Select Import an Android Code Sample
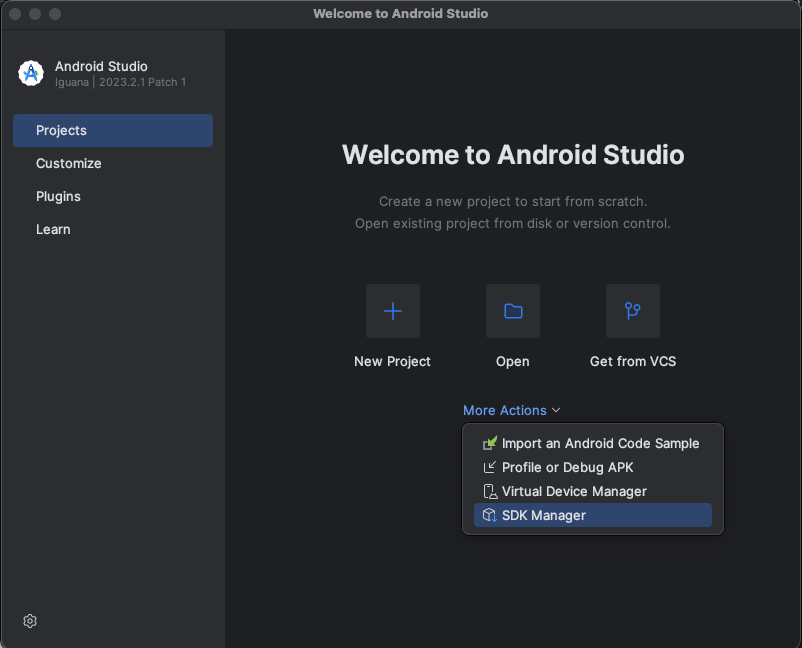The width and height of the screenshot is (802, 648). point(593,443)
